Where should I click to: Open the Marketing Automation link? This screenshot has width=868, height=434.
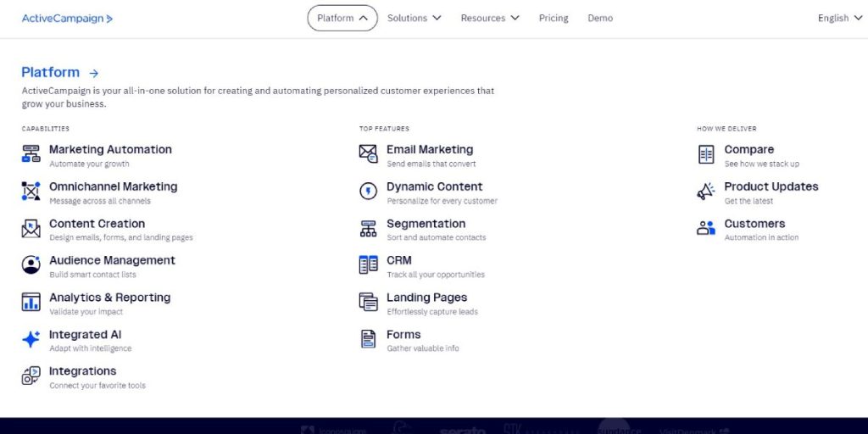point(110,149)
